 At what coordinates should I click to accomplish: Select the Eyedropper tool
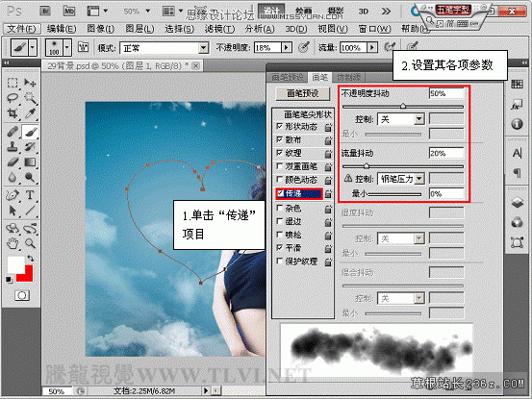(x=30, y=113)
